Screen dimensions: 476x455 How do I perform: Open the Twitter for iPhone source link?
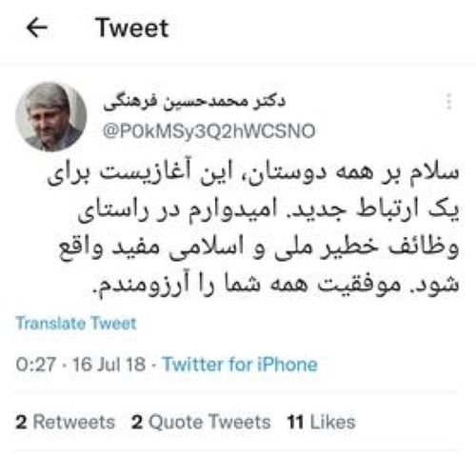(240, 364)
